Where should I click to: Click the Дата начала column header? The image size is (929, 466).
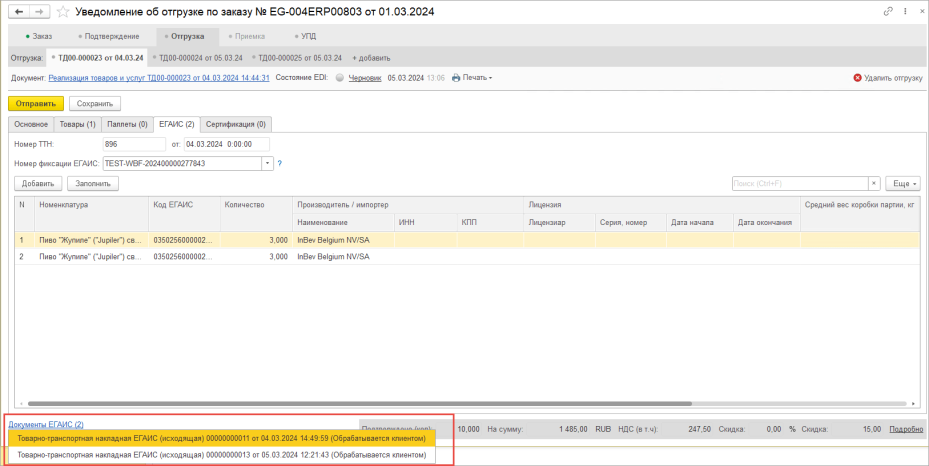click(700, 222)
